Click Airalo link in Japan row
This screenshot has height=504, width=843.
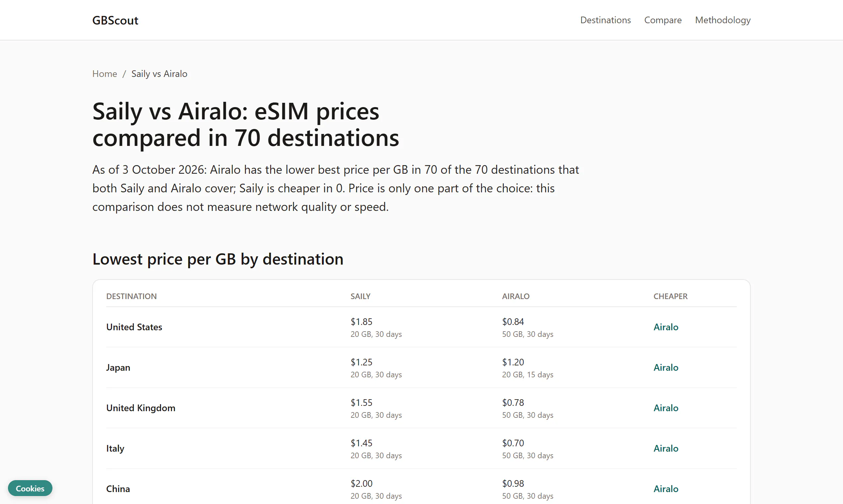[665, 367]
